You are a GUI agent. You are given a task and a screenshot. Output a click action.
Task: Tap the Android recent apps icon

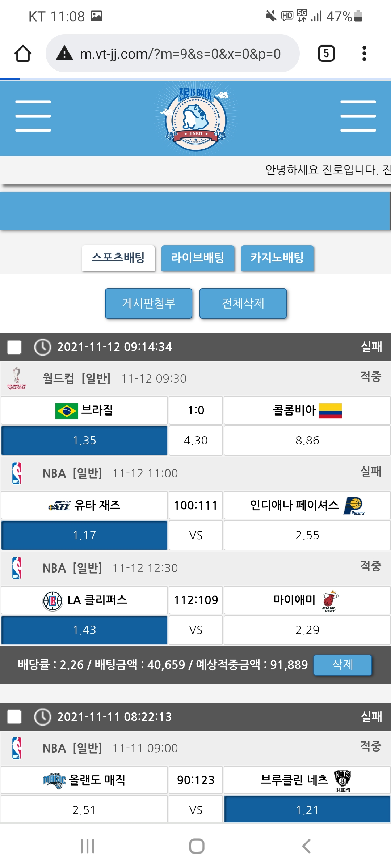click(x=87, y=846)
